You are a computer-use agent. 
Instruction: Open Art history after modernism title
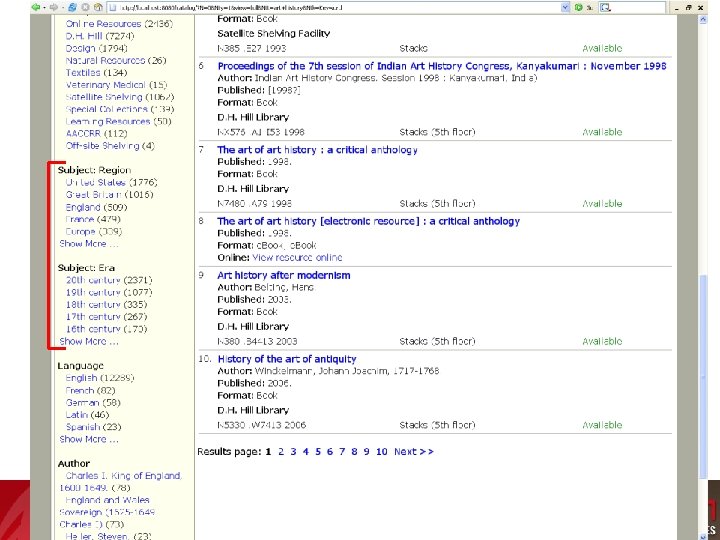pyautogui.click(x=284, y=276)
